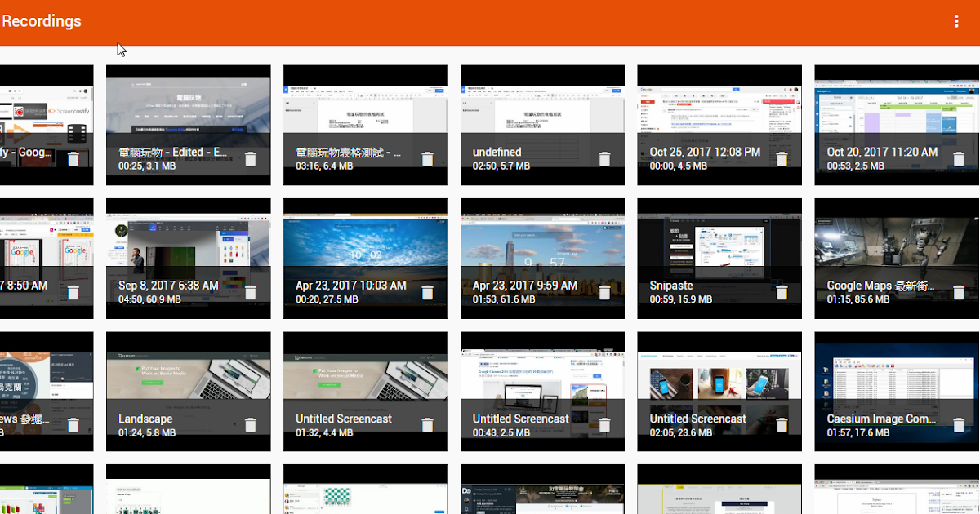Select the 'Landscape' title text
Screen dimensions: 980x514
coord(145,419)
